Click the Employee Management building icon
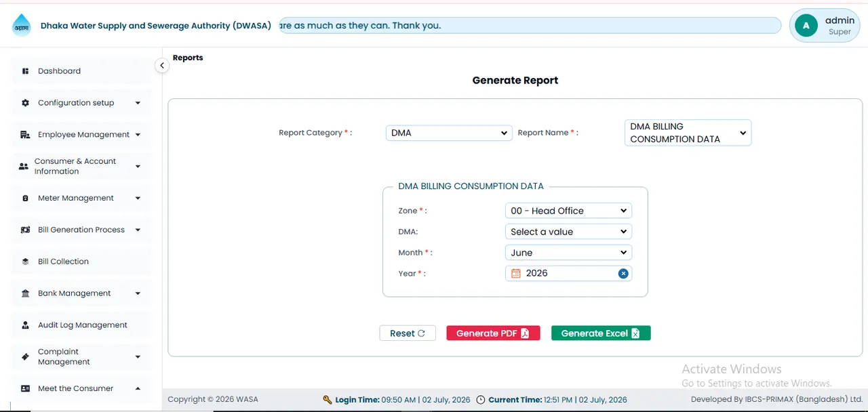868x412 pixels. (x=25, y=135)
